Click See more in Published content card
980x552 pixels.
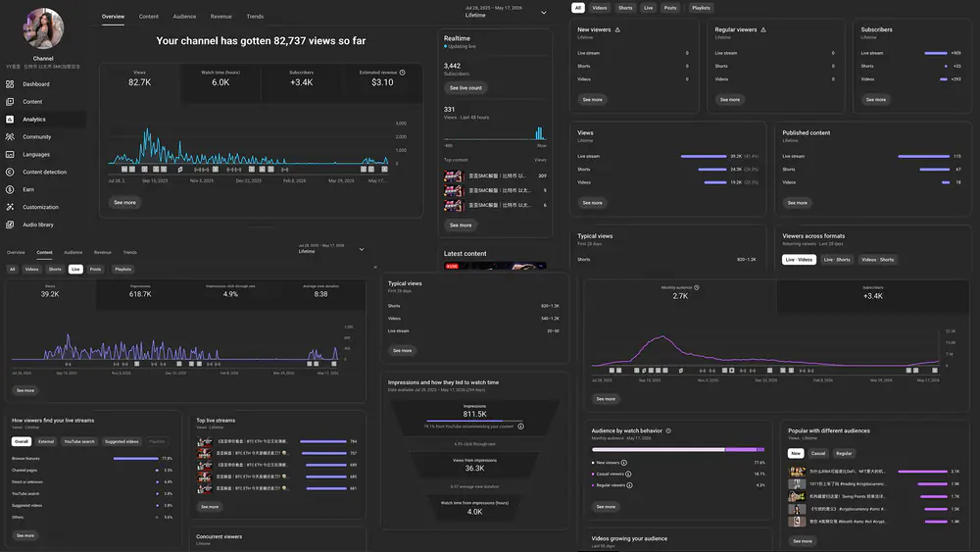click(x=798, y=203)
